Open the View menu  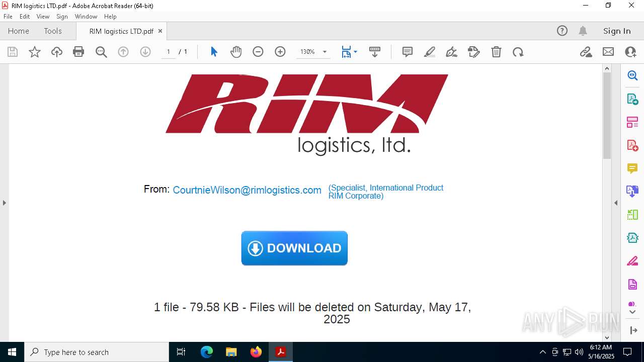pos(43,16)
